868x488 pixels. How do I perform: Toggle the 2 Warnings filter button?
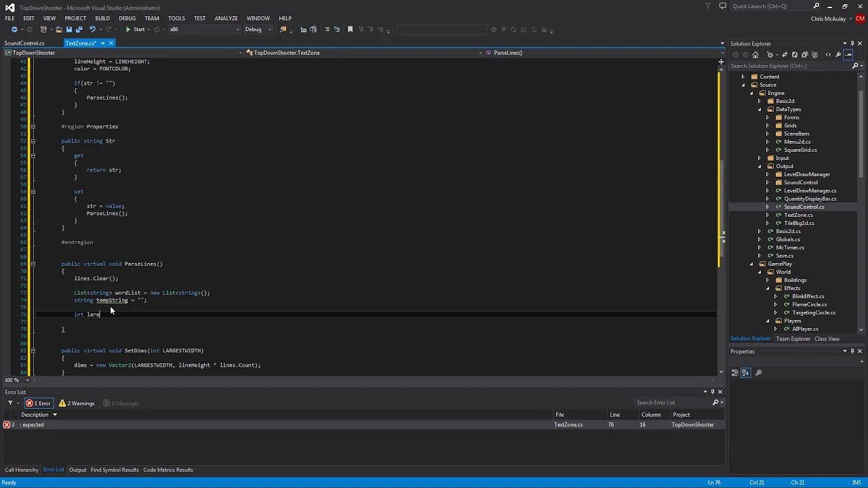(77, 403)
